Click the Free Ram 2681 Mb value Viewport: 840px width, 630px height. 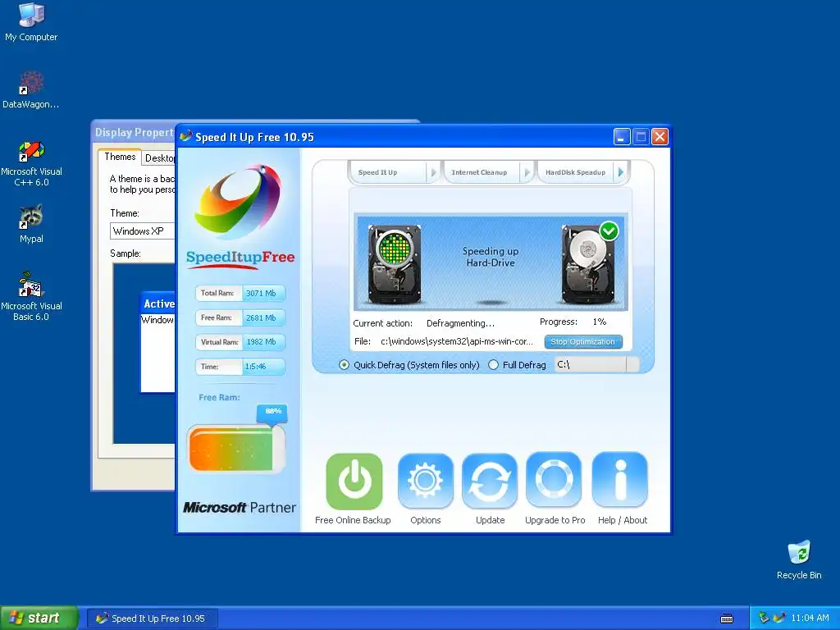point(261,317)
